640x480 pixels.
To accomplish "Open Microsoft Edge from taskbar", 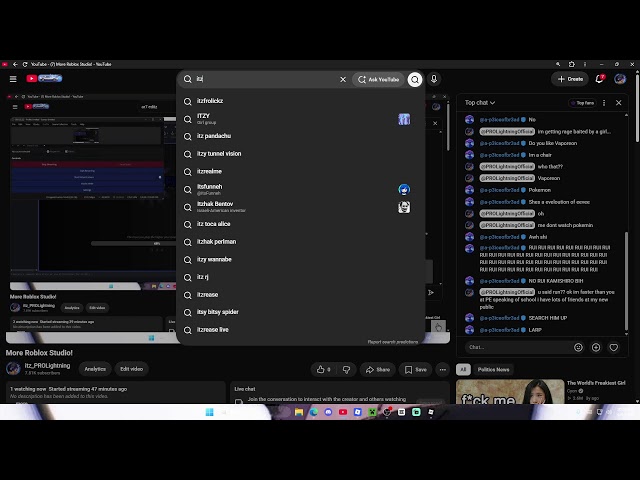I will point(313,412).
